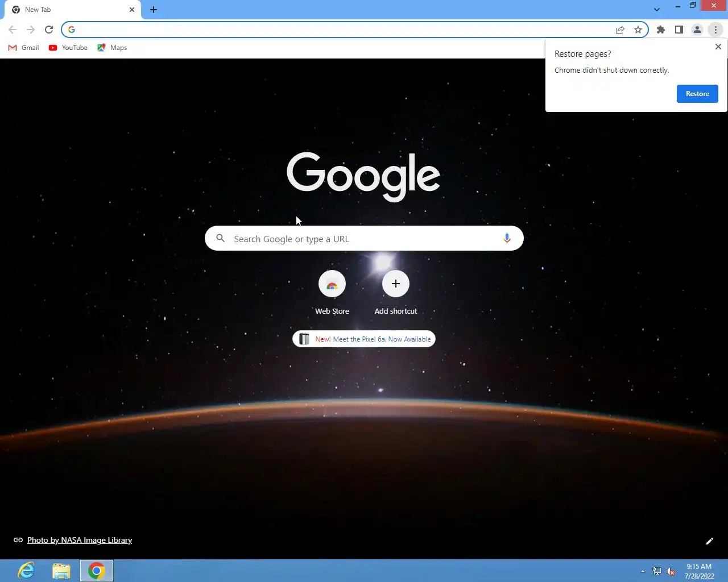This screenshot has height=582, width=728.
Task: Launch Internet Explorer from the taskbar
Action: click(x=26, y=571)
